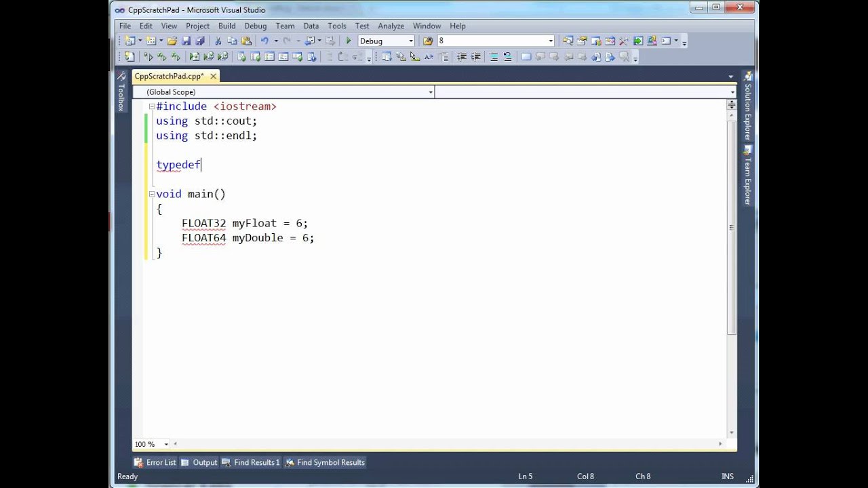Screen dimensions: 868x488
Task: Open the Error List panel tab
Action: (x=155, y=463)
